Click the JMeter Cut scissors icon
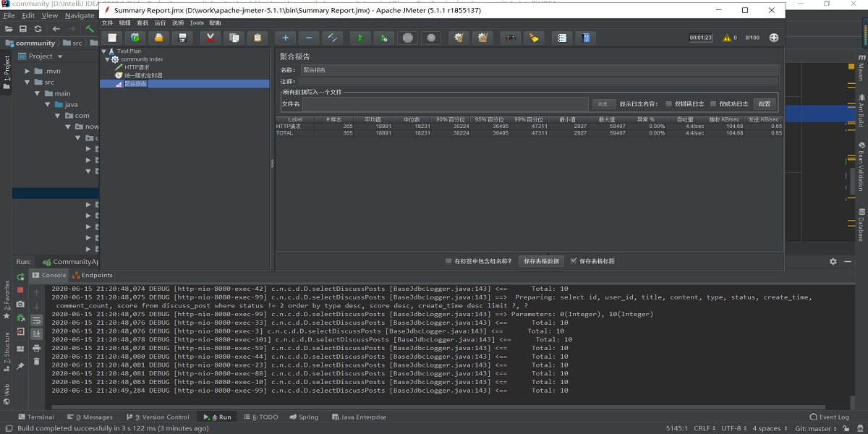 (210, 38)
